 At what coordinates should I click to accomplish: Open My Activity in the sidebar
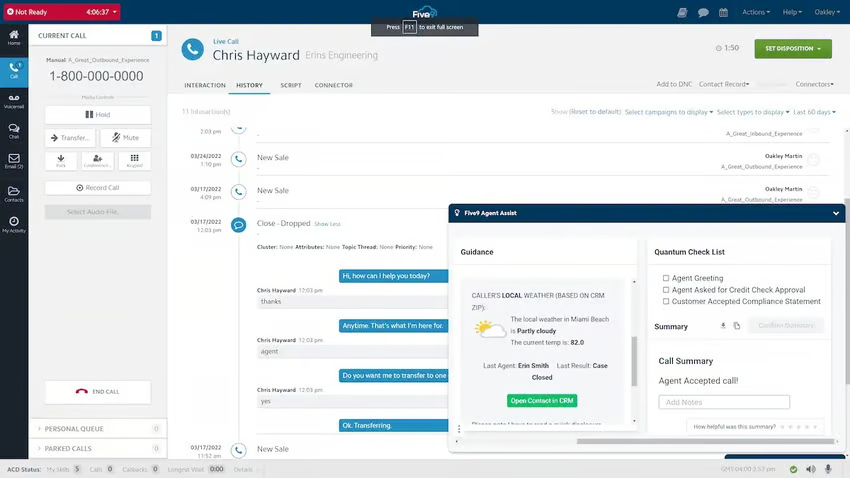click(14, 224)
